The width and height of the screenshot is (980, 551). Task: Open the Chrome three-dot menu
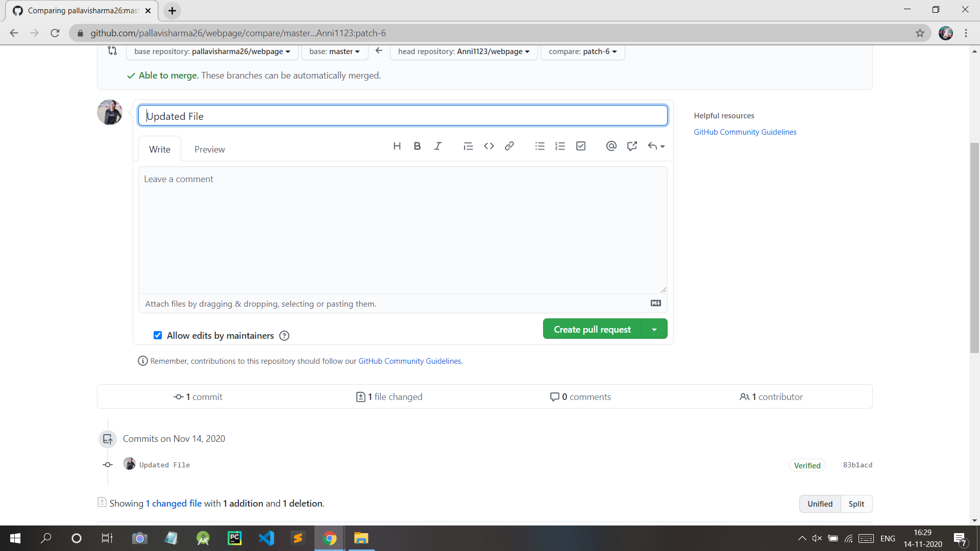point(966,33)
